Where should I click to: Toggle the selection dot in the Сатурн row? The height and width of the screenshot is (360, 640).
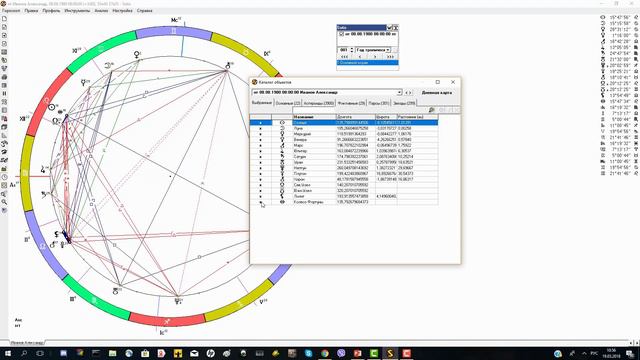click(x=261, y=156)
